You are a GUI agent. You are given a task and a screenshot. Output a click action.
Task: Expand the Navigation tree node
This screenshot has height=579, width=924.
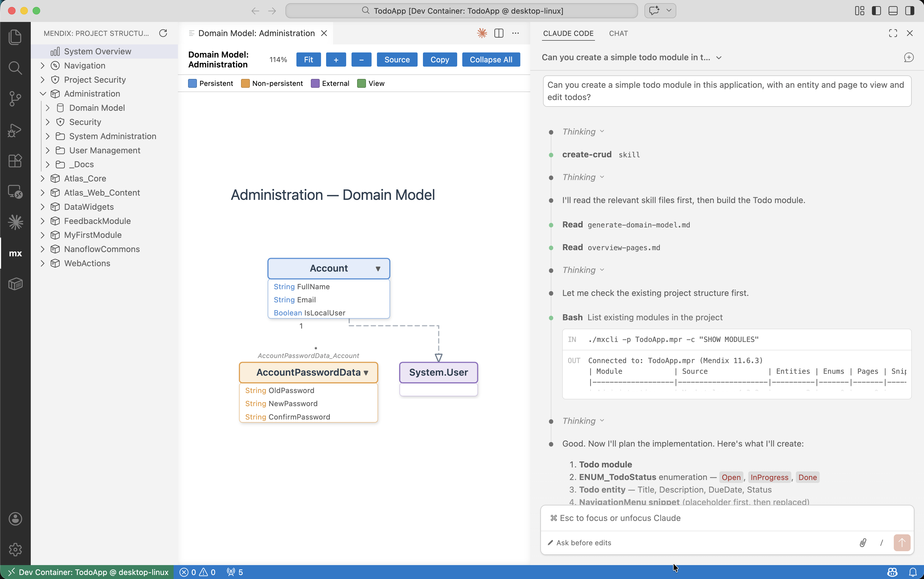coord(43,66)
